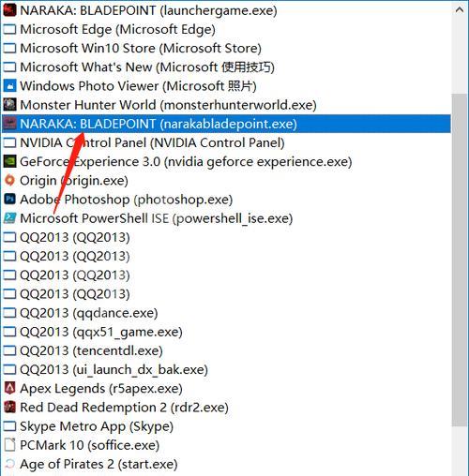Select Apex Legends (r5apex.exe) entry
Image resolution: width=469 pixels, height=476 pixels.
pos(226,389)
